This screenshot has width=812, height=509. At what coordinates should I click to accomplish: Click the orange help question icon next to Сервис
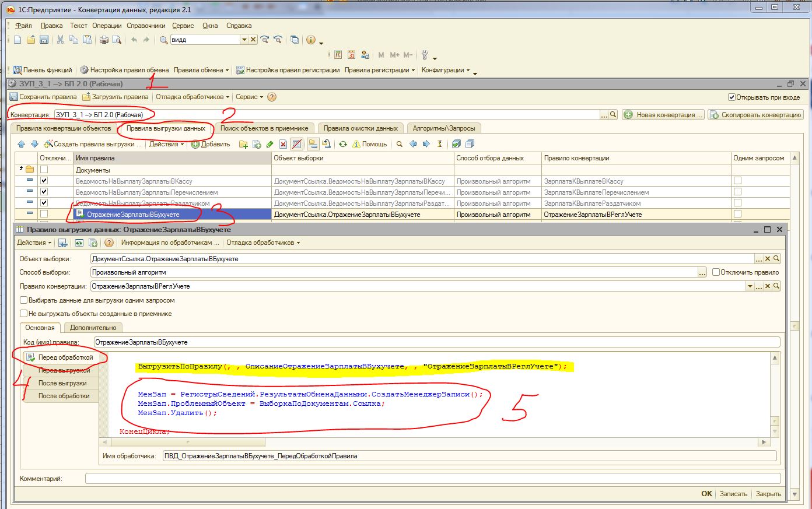tap(272, 97)
